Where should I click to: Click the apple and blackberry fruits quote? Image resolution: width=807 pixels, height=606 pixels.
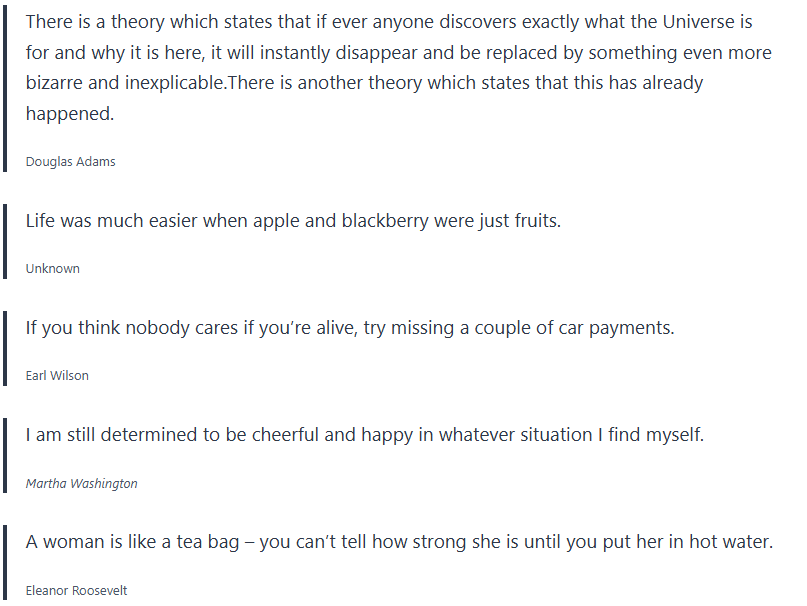pos(293,220)
